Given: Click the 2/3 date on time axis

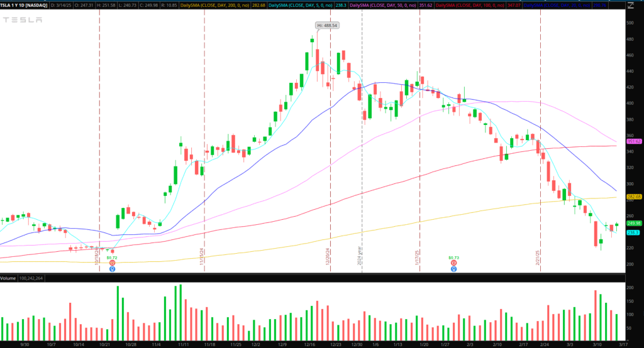Looking at the screenshot, I should 470,345.
